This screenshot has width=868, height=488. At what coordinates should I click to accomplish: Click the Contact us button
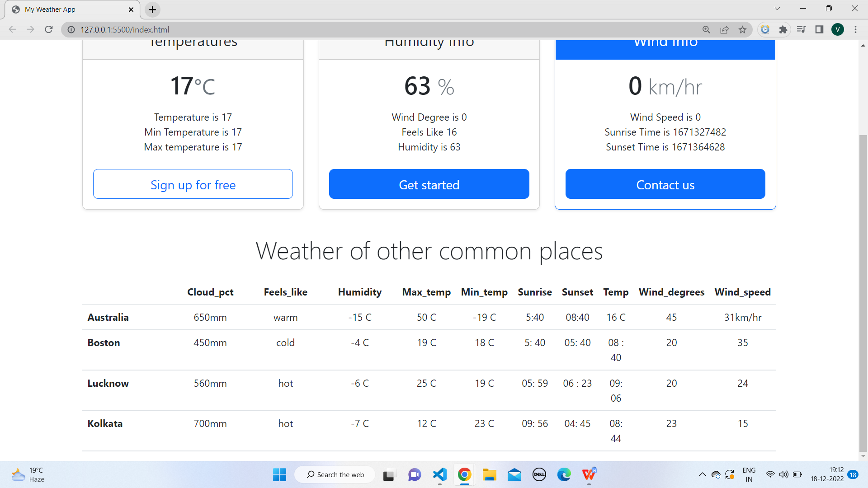coord(665,184)
